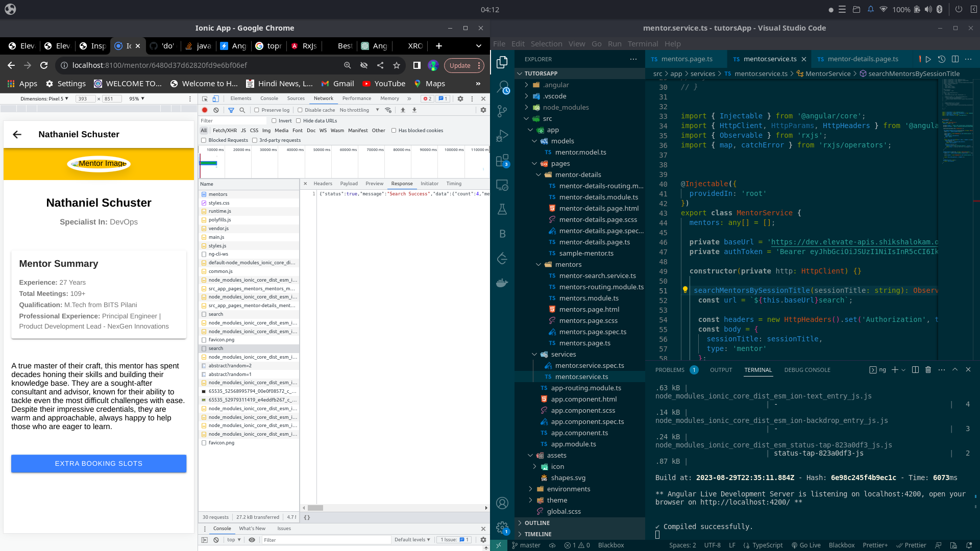Click the VS Code Search icon
980x551 pixels.
[502, 87]
